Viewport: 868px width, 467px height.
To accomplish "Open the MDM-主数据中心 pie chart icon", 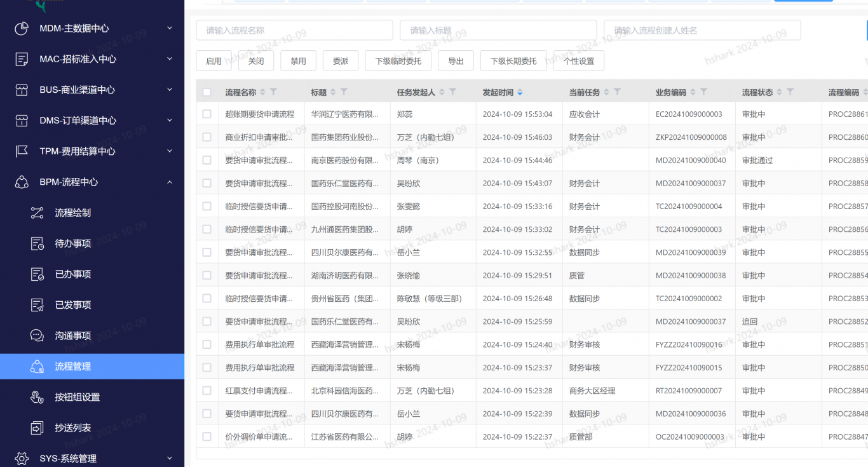I will 22,29.
